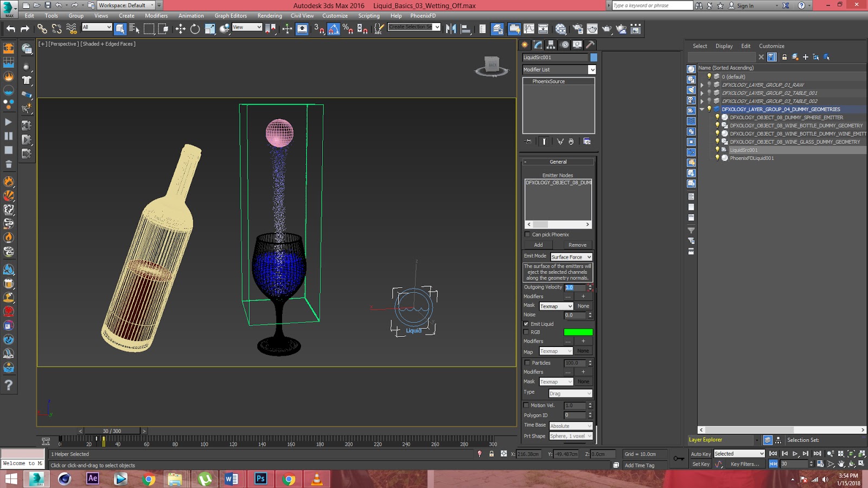Image resolution: width=868 pixels, height=488 pixels.
Task: Uncheck the Emit Liquid checkbox
Action: [x=527, y=324]
